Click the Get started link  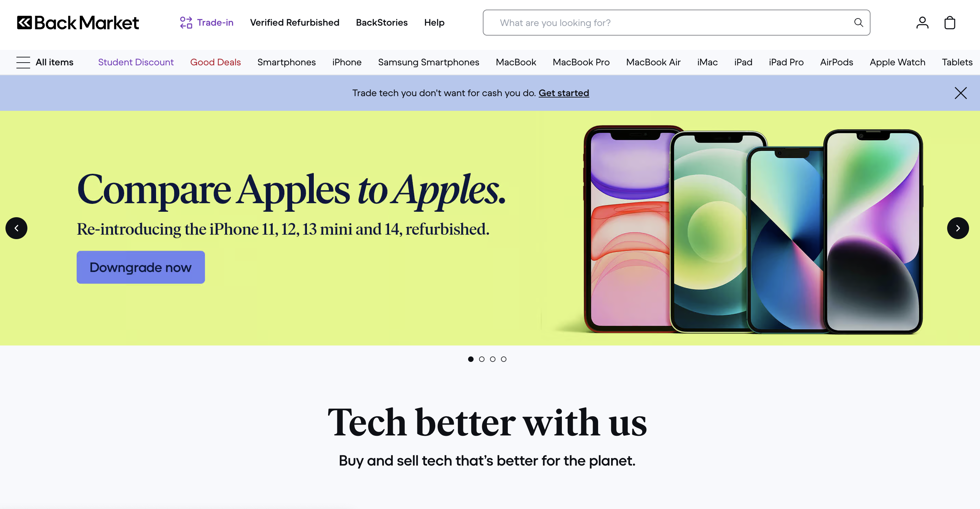point(564,93)
